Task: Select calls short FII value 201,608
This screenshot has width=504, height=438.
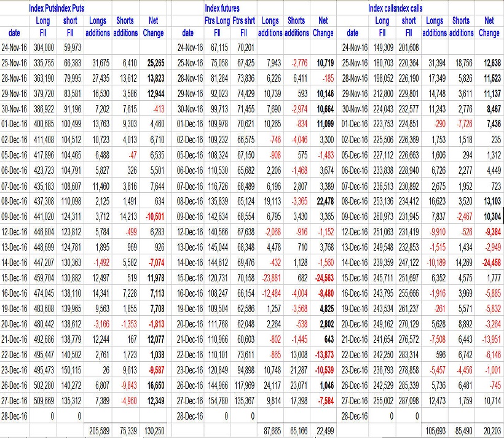Action: click(x=409, y=48)
